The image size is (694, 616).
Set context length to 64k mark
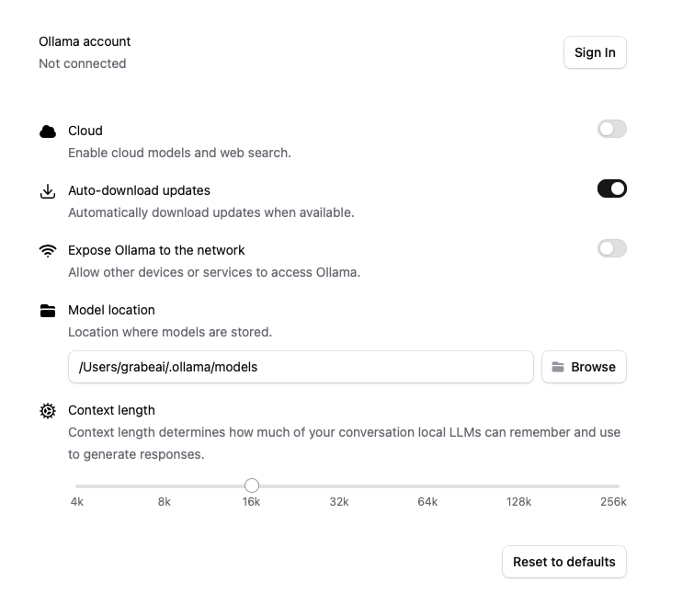(427, 485)
